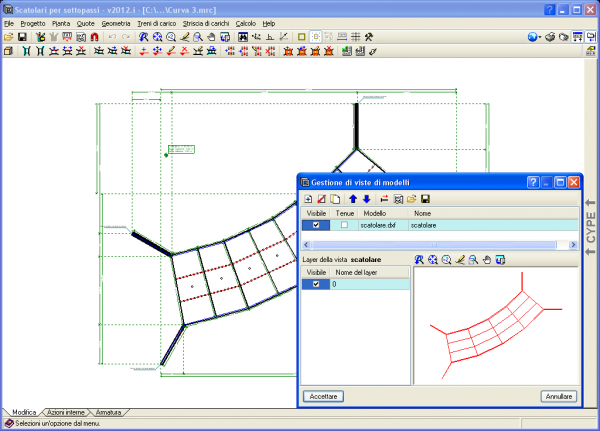This screenshot has height=431, width=600.
Task: Open the Progetto menu
Action: click(x=33, y=24)
